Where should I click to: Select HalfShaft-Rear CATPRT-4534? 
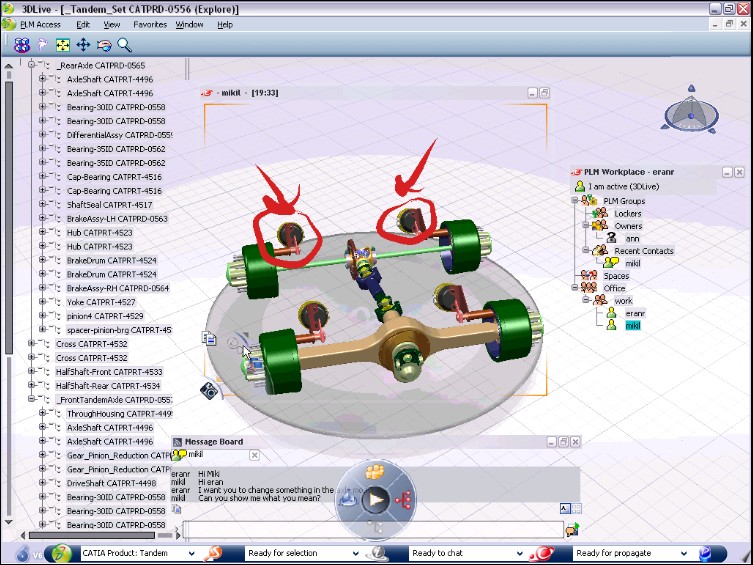108,385
